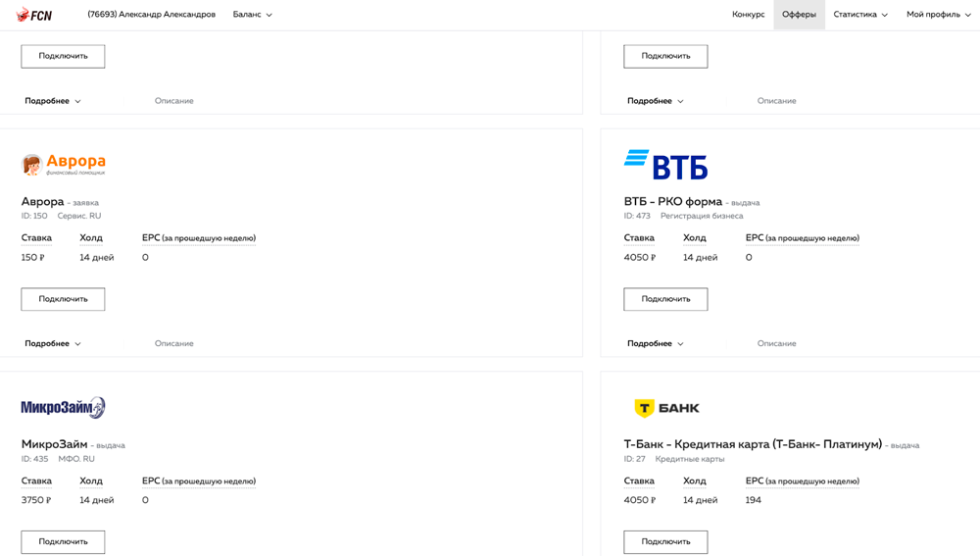
Task: Click the 4050 ₽ rate in ВТБ card
Action: click(639, 257)
